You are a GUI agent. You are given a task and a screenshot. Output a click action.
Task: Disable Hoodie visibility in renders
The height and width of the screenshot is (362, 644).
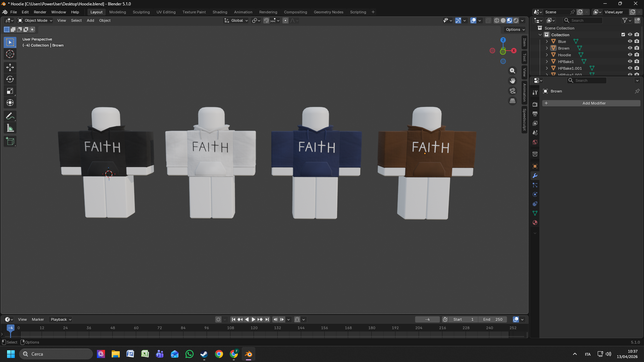coord(637,55)
